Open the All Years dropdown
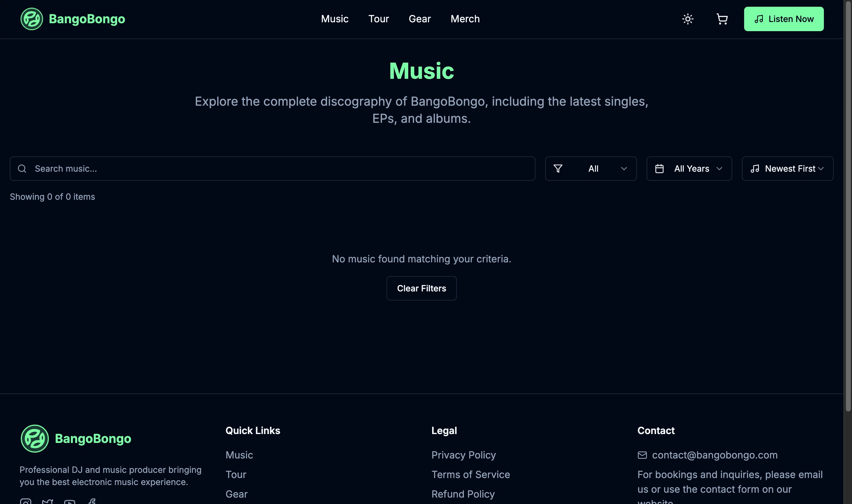The height and width of the screenshot is (504, 852). 689,169
